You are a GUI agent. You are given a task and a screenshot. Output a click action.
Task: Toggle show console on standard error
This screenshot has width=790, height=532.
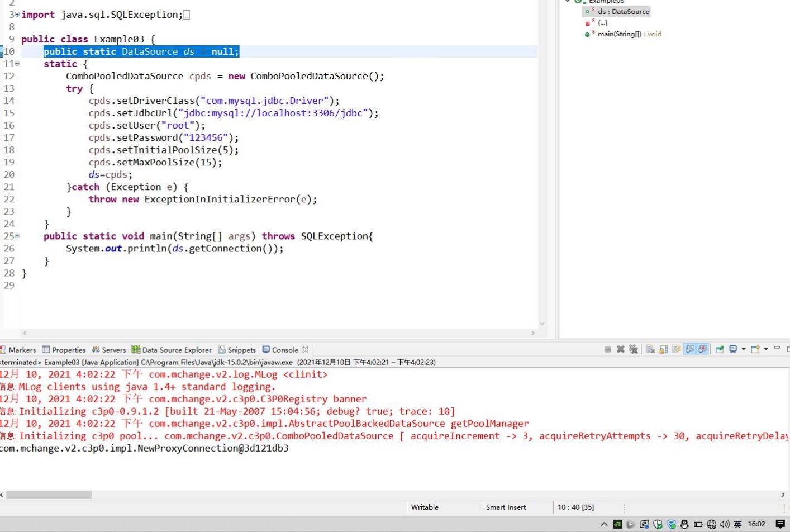703,349
